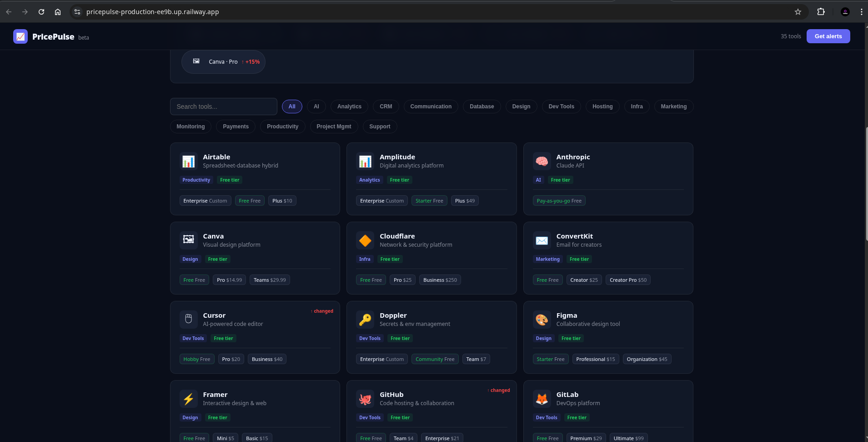
Task: Filter by Project Mgmt category
Action: tap(334, 127)
